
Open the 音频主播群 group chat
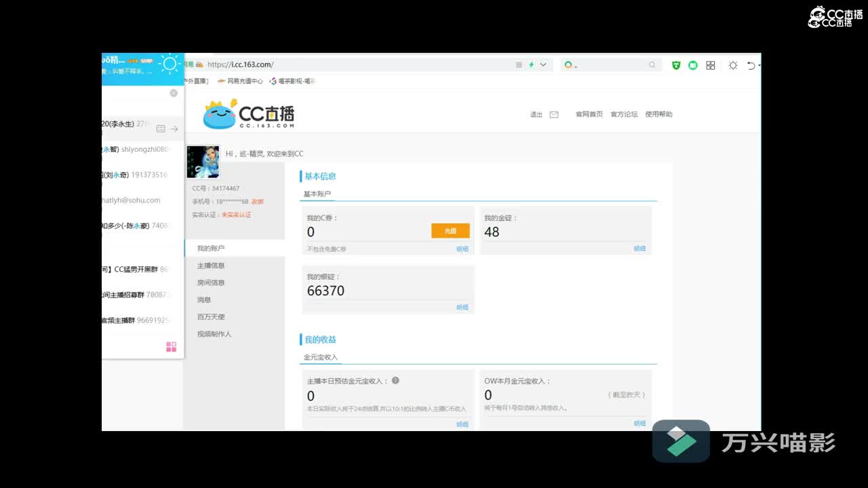[x=142, y=320]
